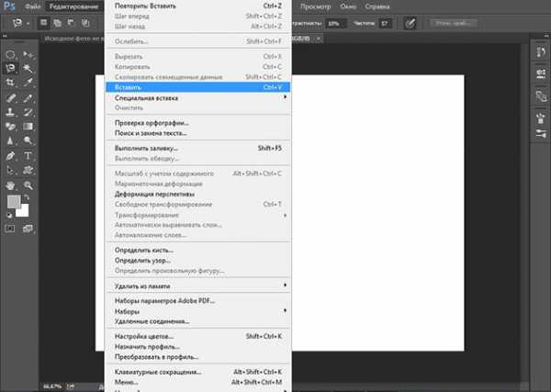This screenshot has width=551, height=392.
Task: Swap foreground and background colors
Action: 27,197
